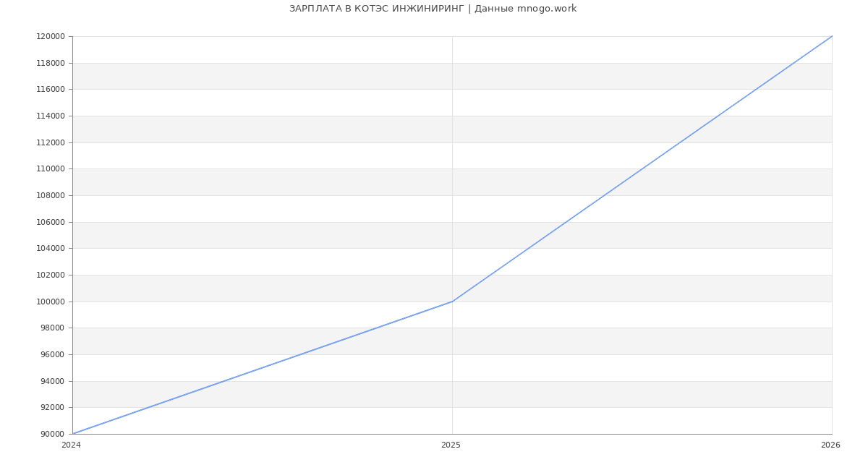Select the 100000 y-axis label

click(51, 302)
